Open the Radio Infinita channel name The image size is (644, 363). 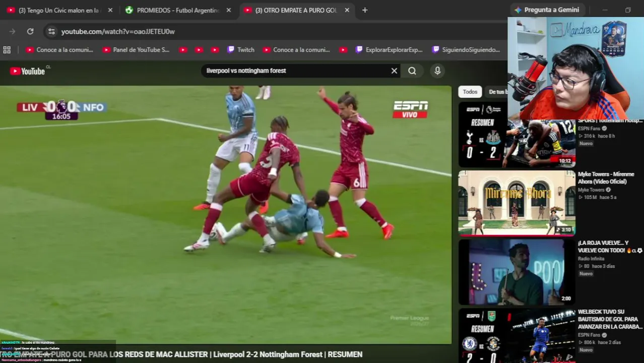tap(591, 259)
